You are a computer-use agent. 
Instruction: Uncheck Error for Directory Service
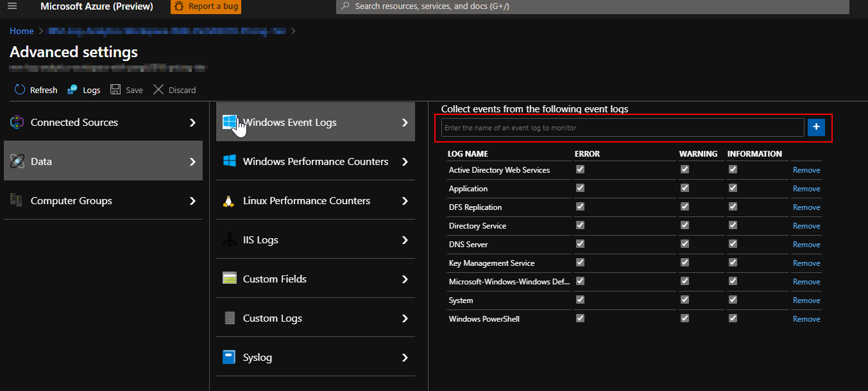point(580,225)
